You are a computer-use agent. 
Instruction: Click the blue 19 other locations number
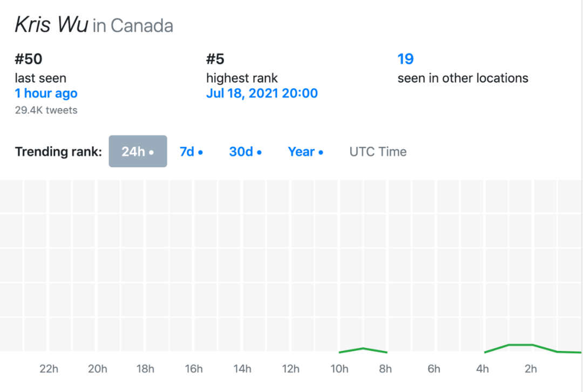tap(405, 59)
